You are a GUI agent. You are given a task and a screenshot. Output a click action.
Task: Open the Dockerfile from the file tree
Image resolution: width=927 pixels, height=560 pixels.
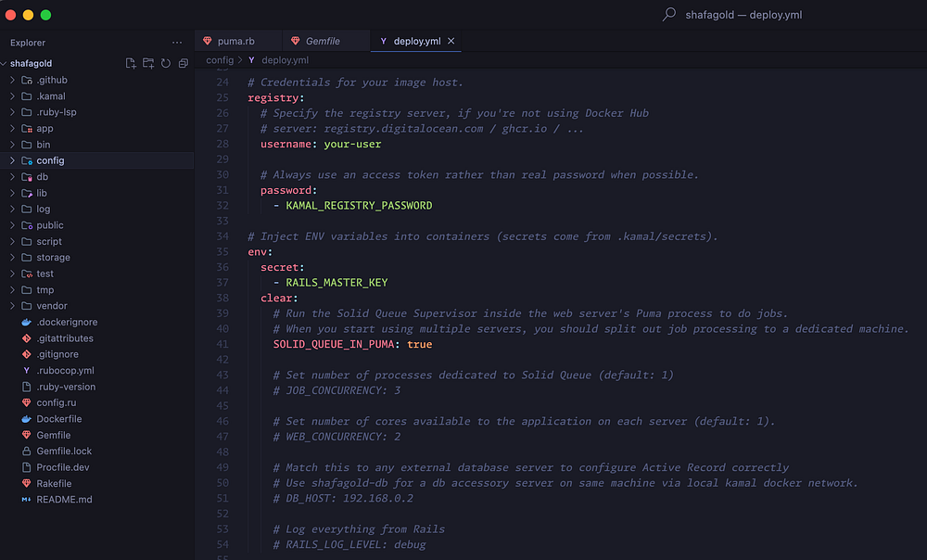click(x=58, y=419)
